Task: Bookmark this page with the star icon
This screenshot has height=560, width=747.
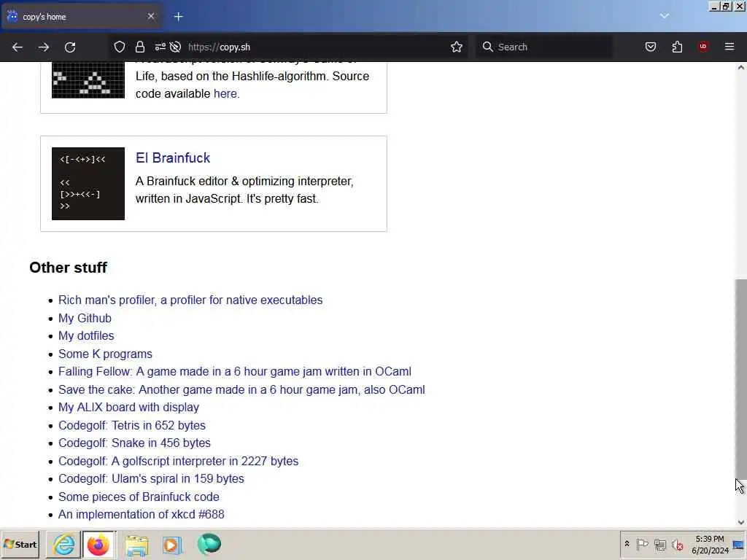Action: (457, 47)
